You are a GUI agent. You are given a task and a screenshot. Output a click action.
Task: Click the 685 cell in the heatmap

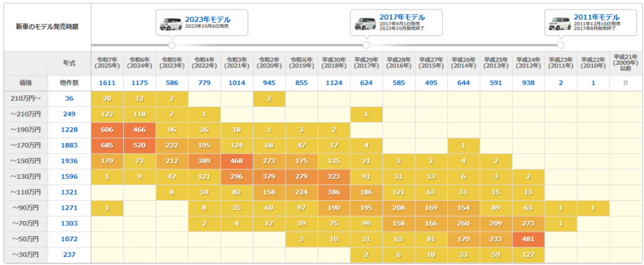[x=107, y=145]
